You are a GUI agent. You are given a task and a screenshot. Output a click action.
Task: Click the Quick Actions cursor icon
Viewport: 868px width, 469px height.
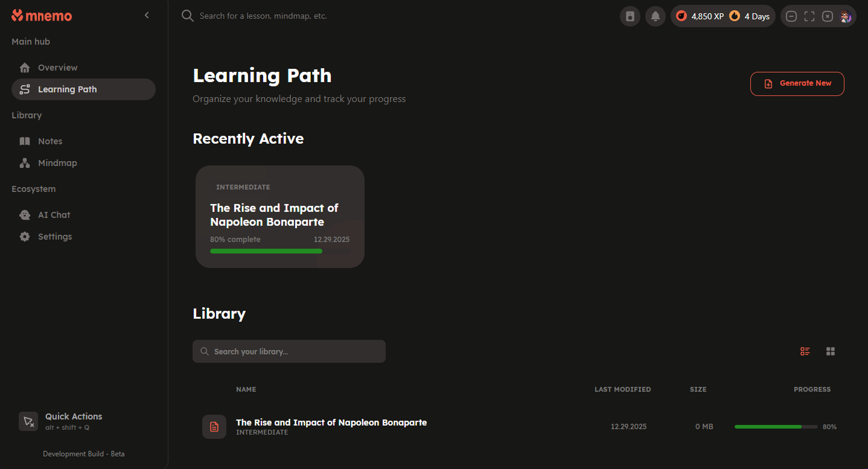click(x=28, y=421)
